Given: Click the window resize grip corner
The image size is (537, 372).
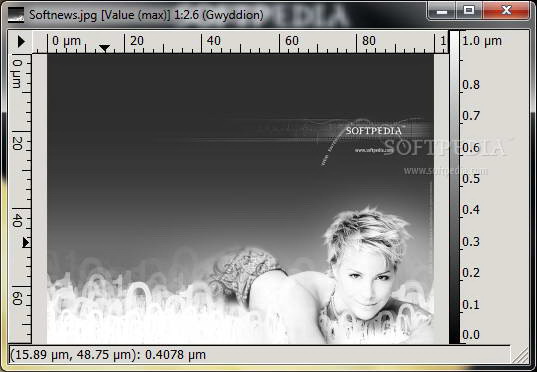Looking at the screenshot, I should coord(520,355).
